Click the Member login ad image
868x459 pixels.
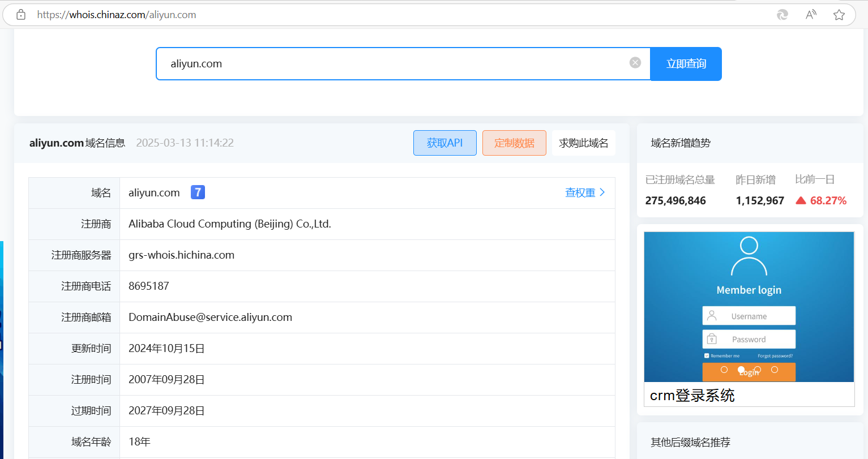point(749,307)
